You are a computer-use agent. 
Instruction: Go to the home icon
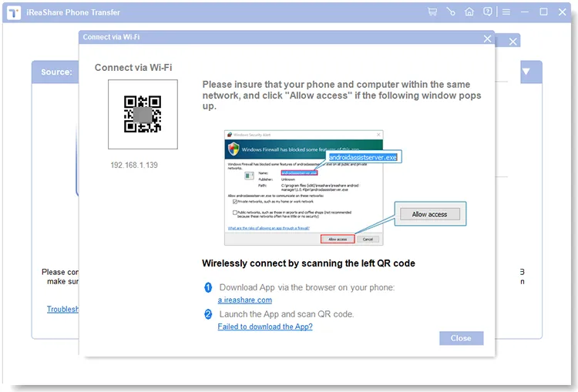click(469, 12)
